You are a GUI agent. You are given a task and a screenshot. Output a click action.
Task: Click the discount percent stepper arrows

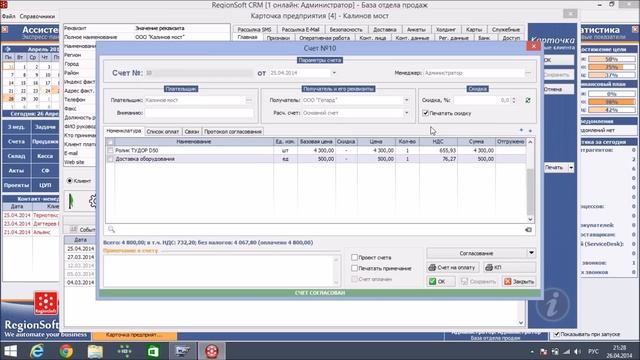(x=513, y=100)
